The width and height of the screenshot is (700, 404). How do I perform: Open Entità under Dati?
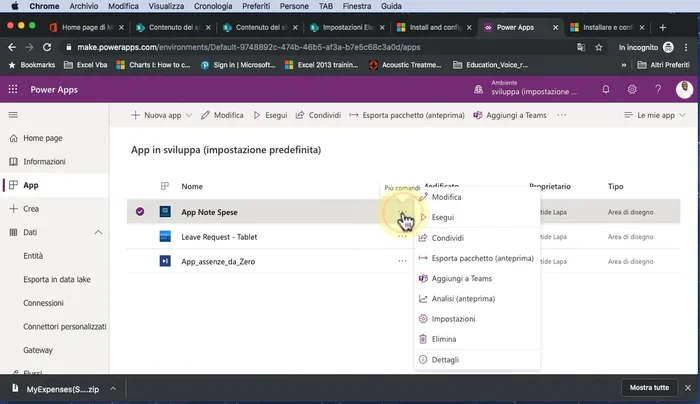(x=33, y=256)
